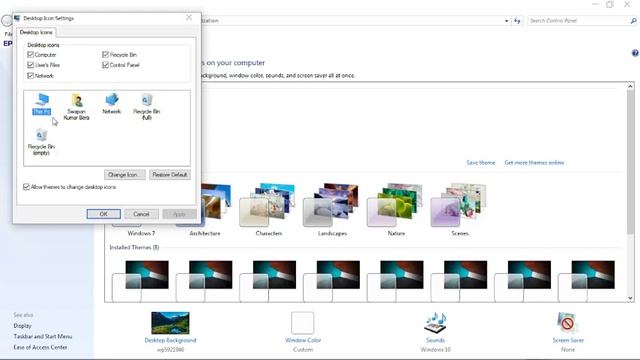
Task: Toggle the Recycle Bin checkbox
Action: click(105, 54)
